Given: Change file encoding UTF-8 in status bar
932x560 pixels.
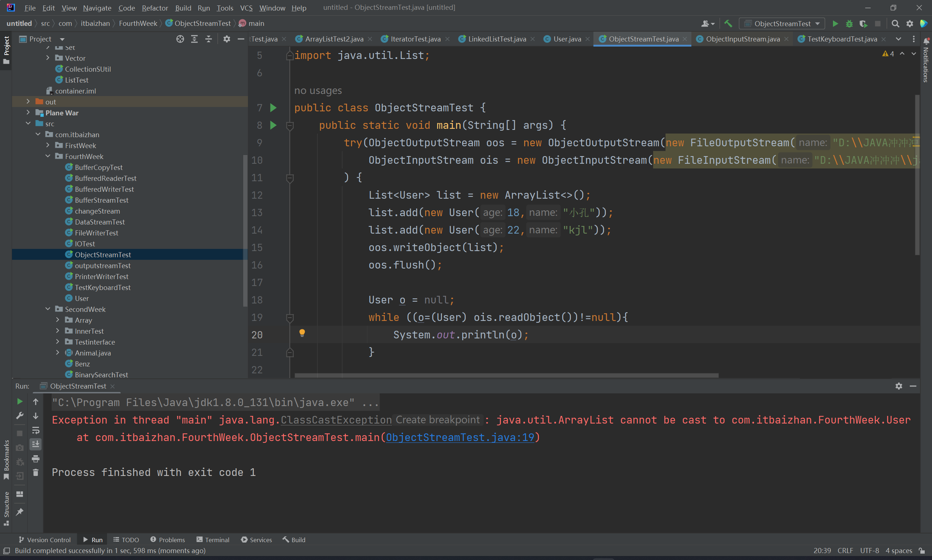Looking at the screenshot, I should pyautogui.click(x=869, y=551).
